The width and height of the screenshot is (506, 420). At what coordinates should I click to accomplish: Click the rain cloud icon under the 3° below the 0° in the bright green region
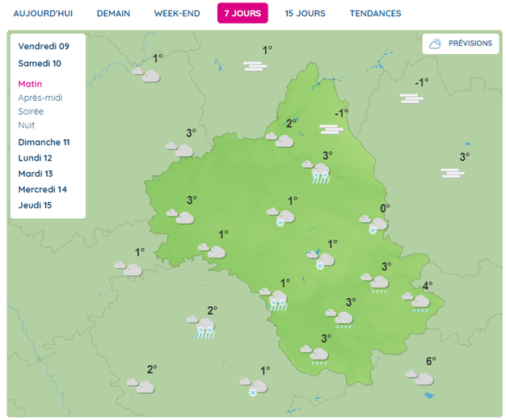(x=375, y=283)
